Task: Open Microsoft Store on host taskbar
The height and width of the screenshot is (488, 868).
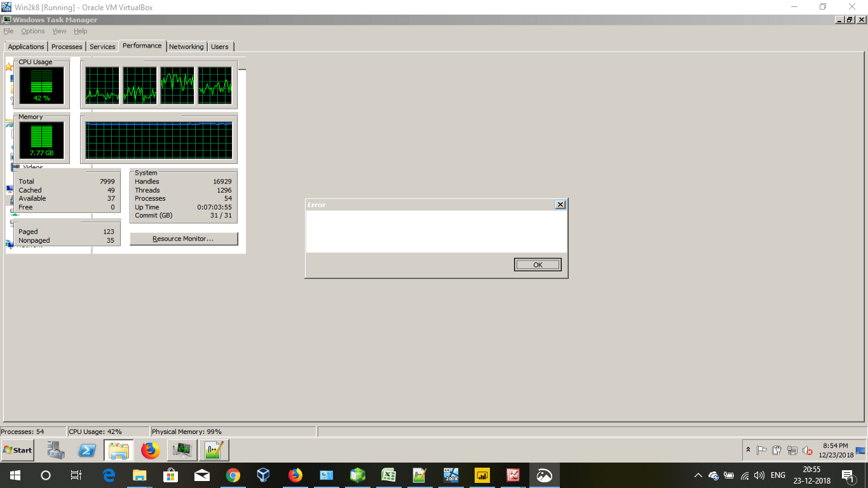Action: (x=170, y=475)
